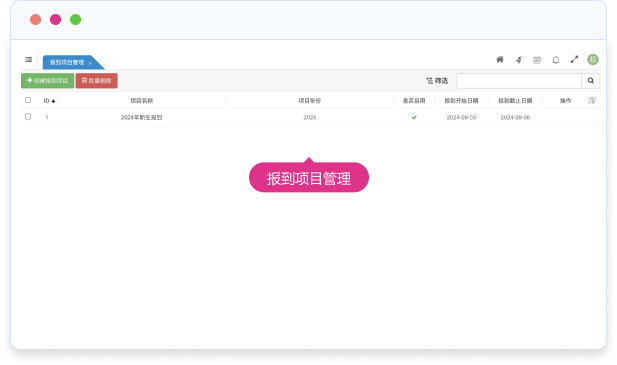This screenshot has width=617, height=365.
Task: Open the green user avatar menu
Action: (593, 59)
